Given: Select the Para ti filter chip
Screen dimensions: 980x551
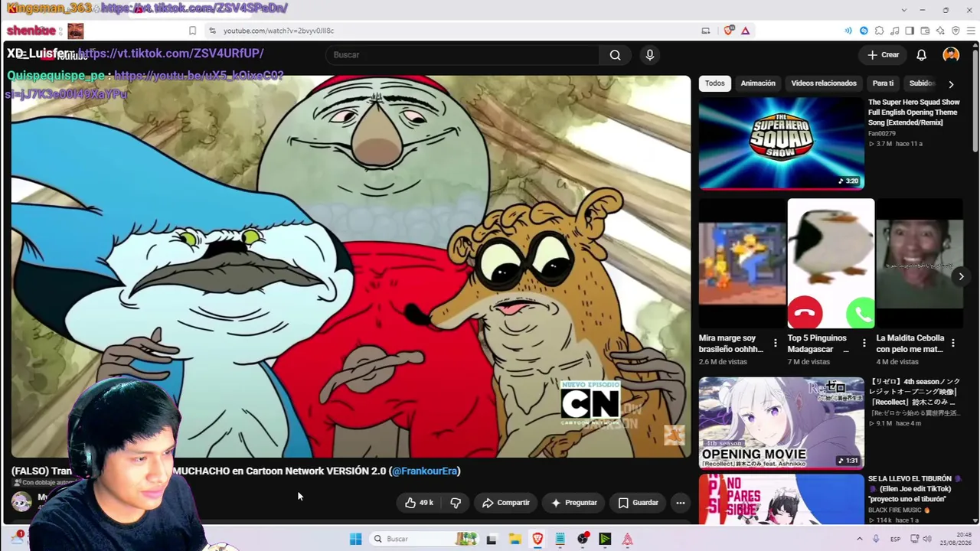Looking at the screenshot, I should coord(883,83).
